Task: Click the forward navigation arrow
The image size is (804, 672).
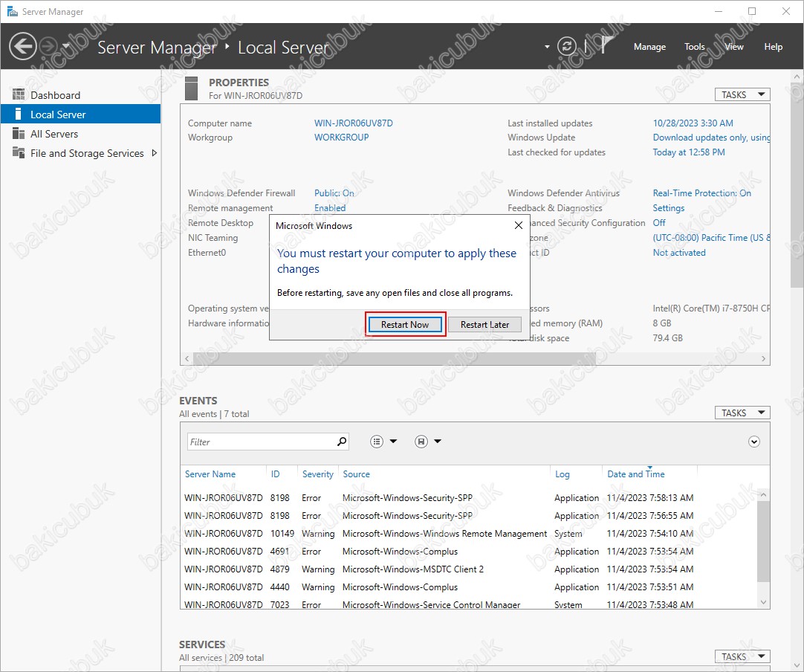Action: tap(49, 47)
